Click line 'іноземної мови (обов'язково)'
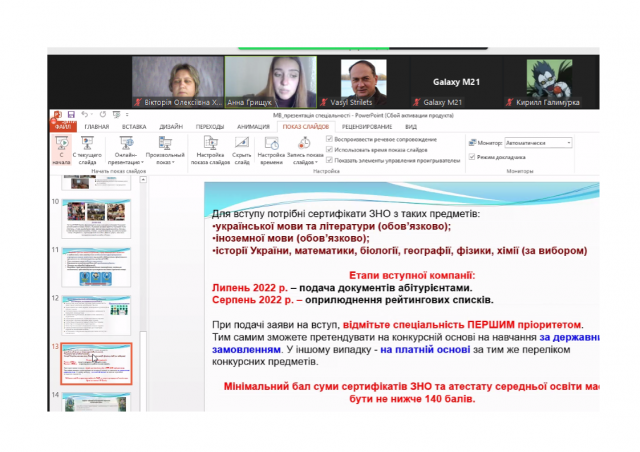The width and height of the screenshot is (640, 452). [x=291, y=238]
